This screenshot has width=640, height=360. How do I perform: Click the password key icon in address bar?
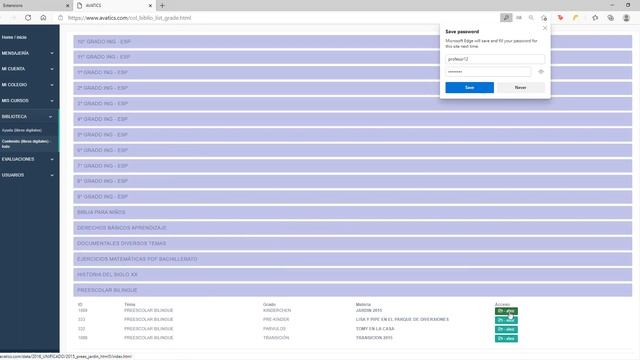coord(506,18)
